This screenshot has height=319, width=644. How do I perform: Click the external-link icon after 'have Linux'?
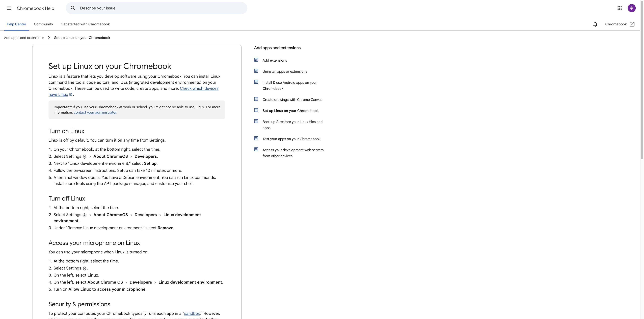coord(71,95)
